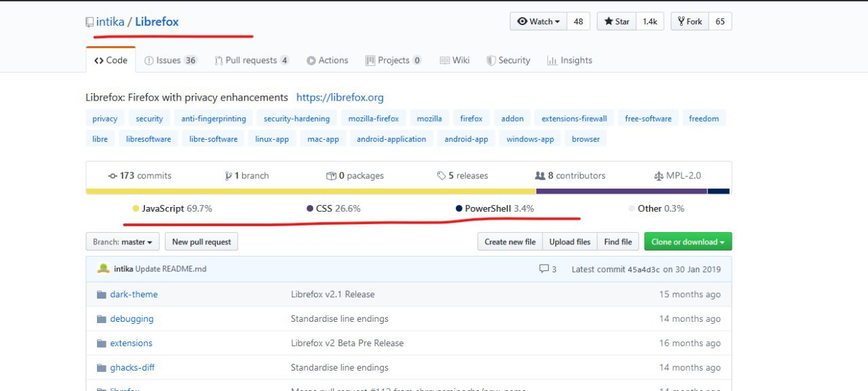
Task: Go to the Actions tab
Action: pyautogui.click(x=327, y=60)
